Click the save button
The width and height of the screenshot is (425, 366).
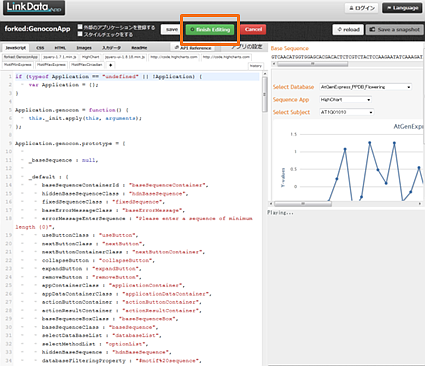[172, 29]
